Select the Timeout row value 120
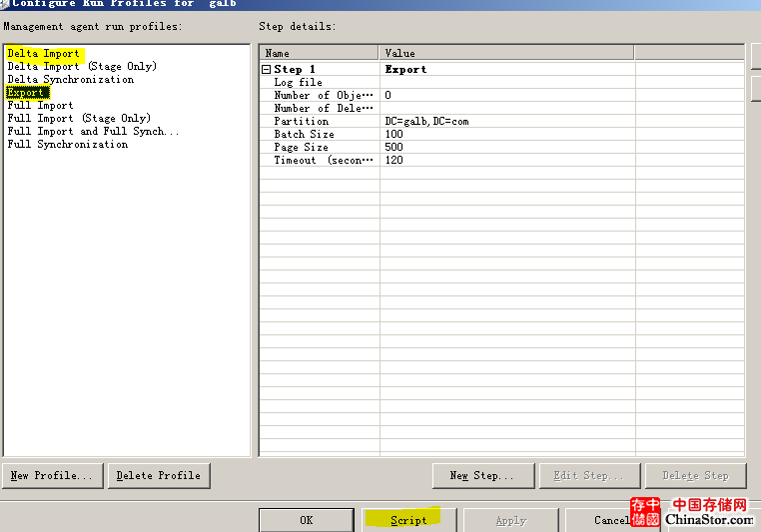Viewport: 761px width, 532px height. [x=393, y=161]
